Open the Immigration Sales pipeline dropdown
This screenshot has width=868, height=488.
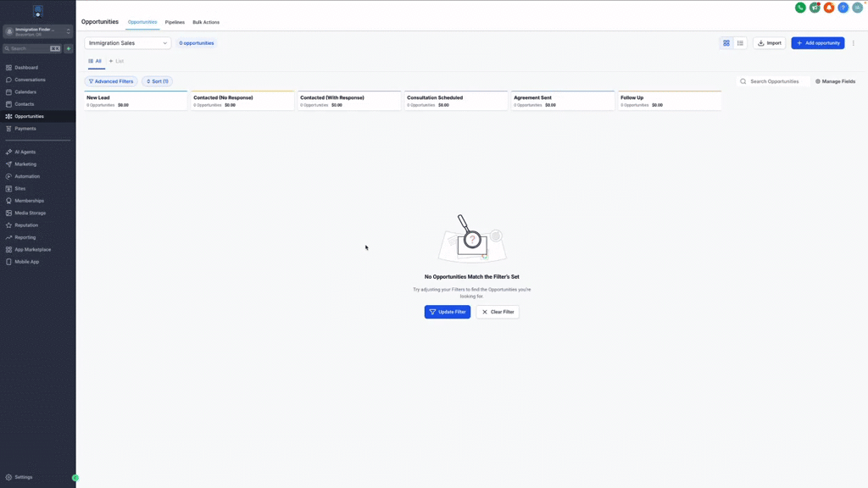click(128, 43)
